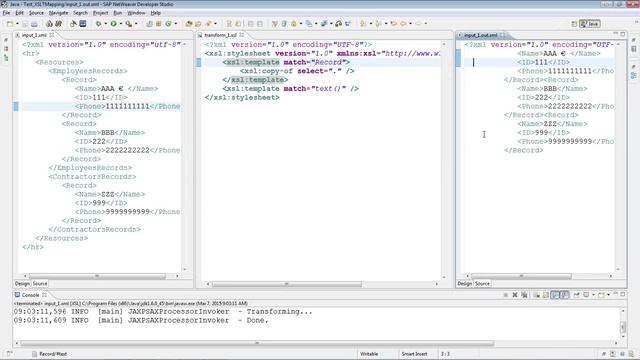640x360 pixels.
Task: Switch to the Java perspective button
Action: tap(590, 24)
